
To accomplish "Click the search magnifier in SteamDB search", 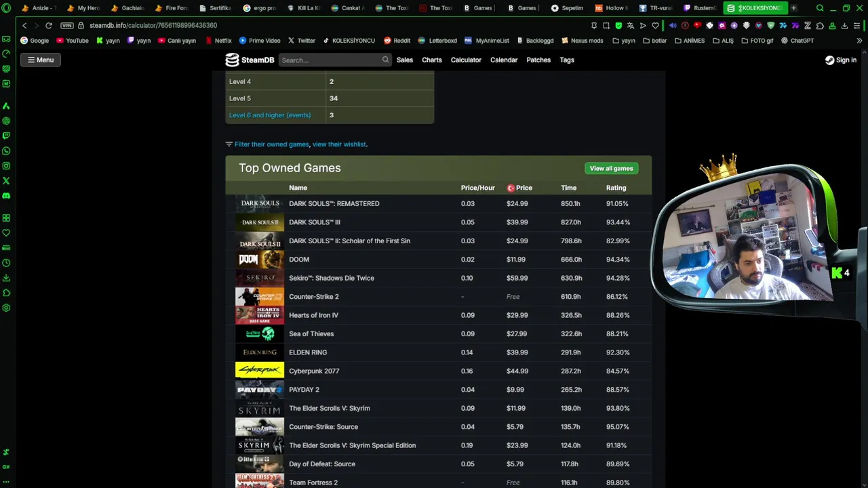I will 385,60.
